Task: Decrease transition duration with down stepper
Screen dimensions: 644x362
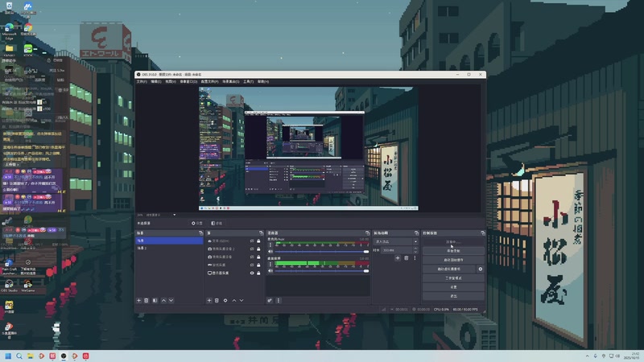Action: [415, 252]
